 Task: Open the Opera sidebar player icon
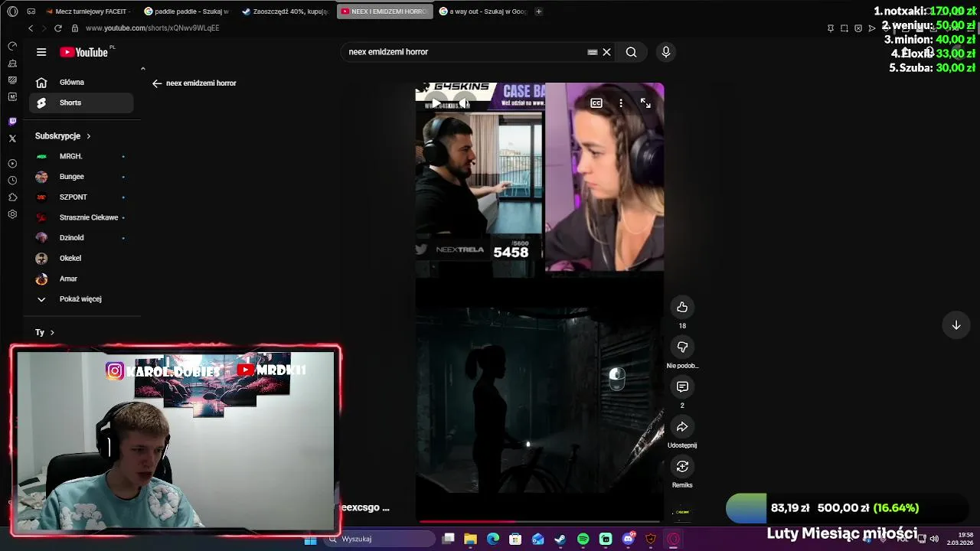tap(12, 164)
